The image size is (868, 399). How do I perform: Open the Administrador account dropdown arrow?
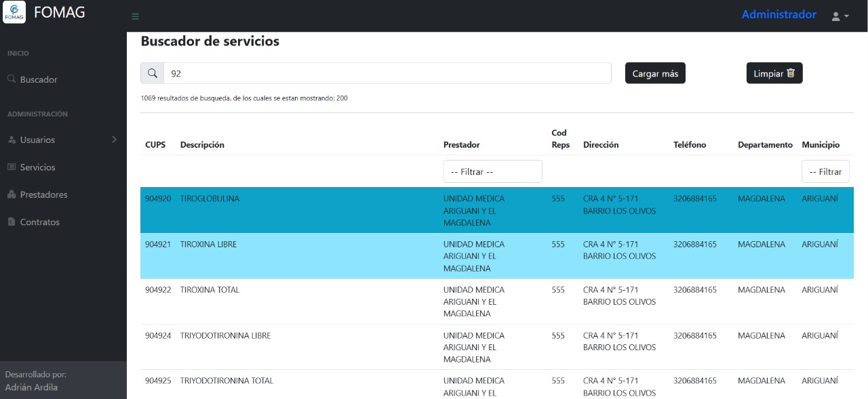pos(846,16)
